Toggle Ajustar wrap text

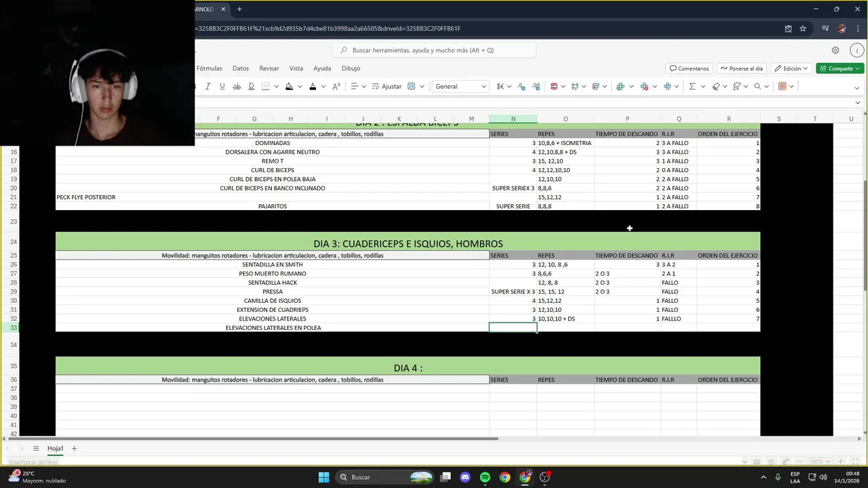(387, 87)
